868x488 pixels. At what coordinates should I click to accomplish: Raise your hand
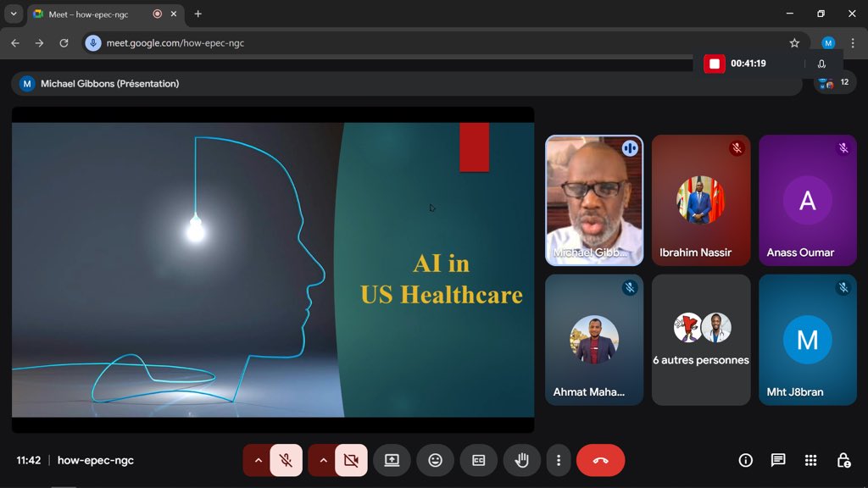521,460
